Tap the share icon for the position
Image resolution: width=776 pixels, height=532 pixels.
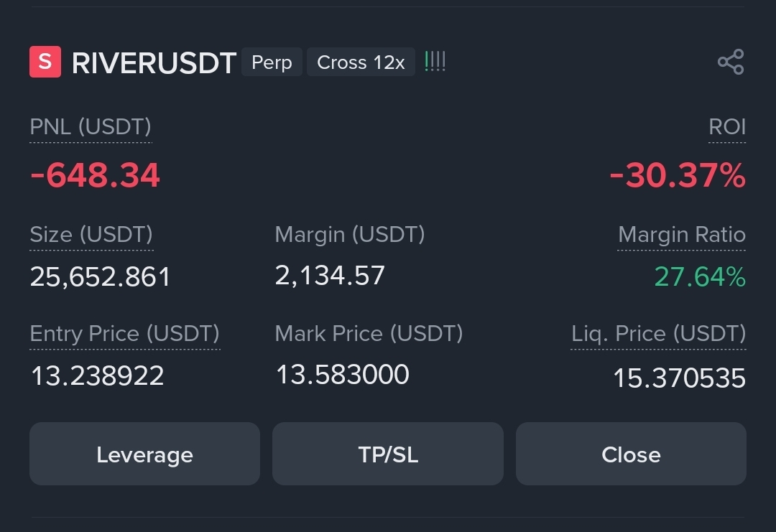coord(731,62)
